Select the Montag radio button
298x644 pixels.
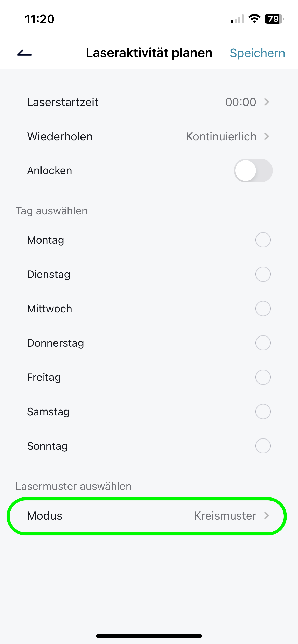point(263,240)
